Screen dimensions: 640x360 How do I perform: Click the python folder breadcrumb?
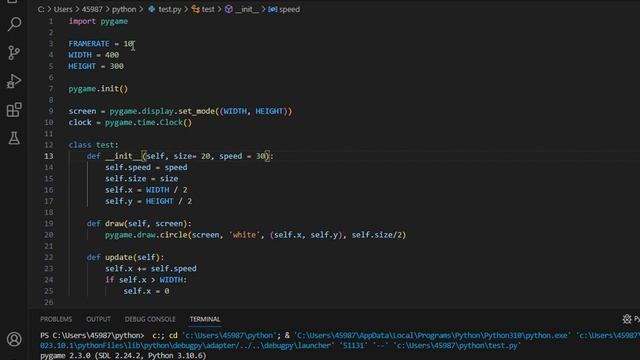(x=124, y=9)
